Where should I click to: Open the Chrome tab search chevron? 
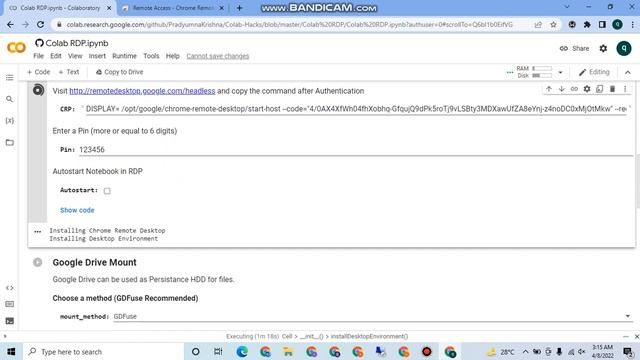click(x=567, y=7)
